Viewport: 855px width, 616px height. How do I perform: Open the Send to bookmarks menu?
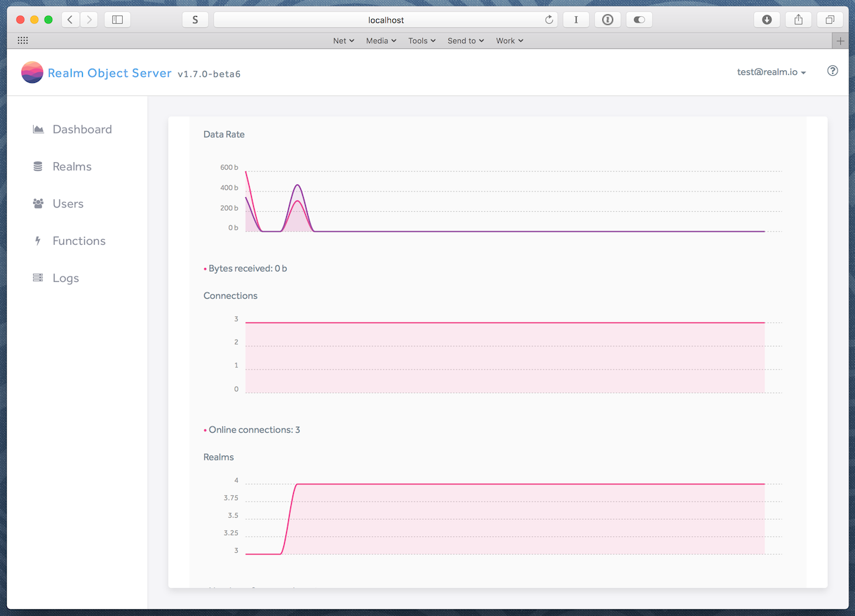click(466, 41)
